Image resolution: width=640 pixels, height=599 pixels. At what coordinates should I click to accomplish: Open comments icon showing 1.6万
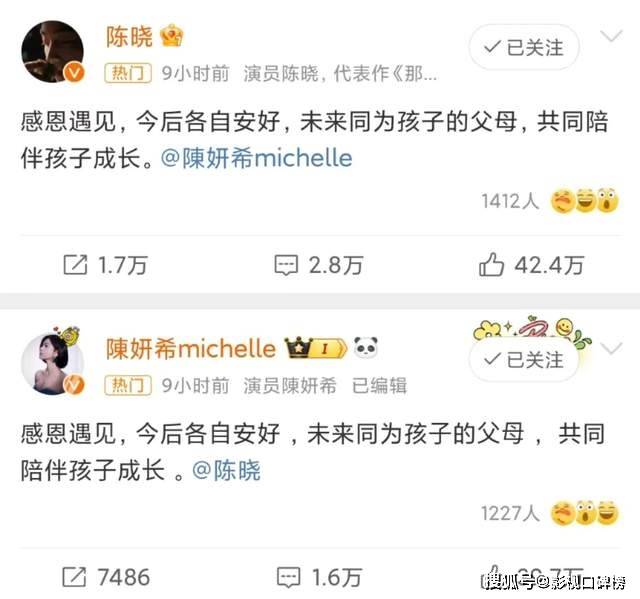click(x=289, y=578)
